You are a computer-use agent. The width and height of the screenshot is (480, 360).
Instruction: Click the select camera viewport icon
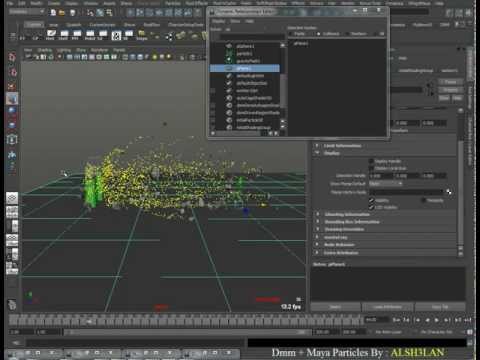tap(29, 57)
